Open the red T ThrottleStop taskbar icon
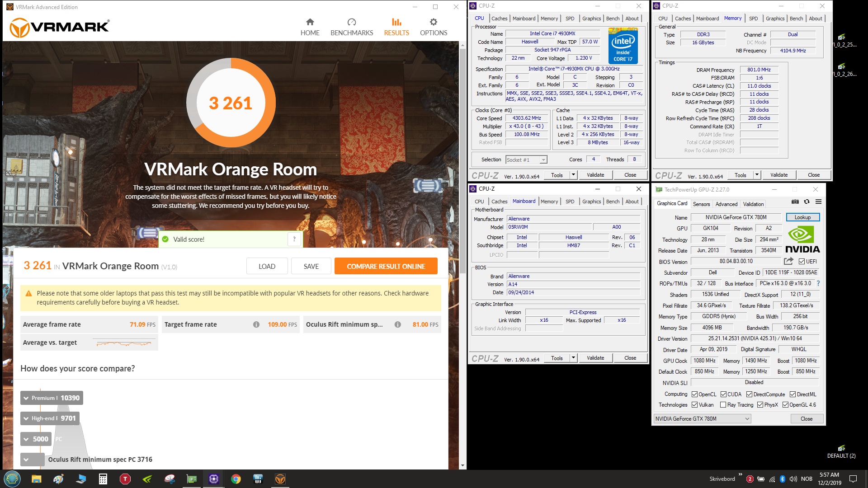Screen dimensions: 868x488 tap(125, 479)
